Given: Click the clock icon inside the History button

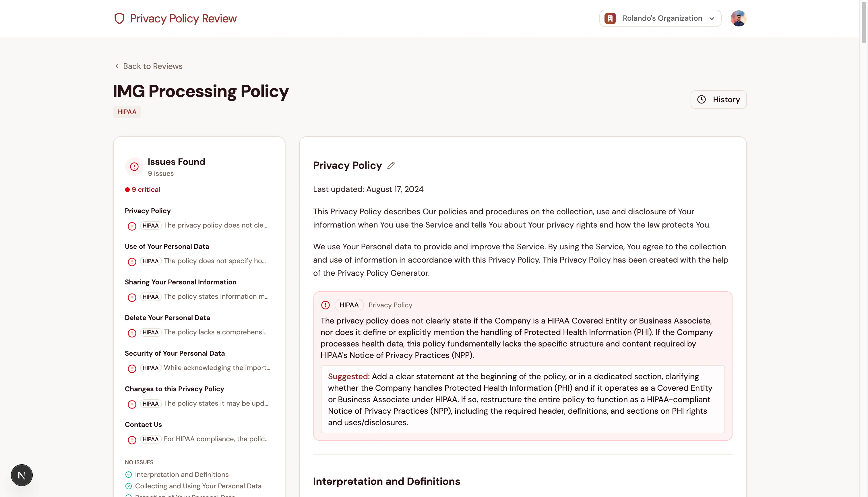Looking at the screenshot, I should (x=702, y=99).
